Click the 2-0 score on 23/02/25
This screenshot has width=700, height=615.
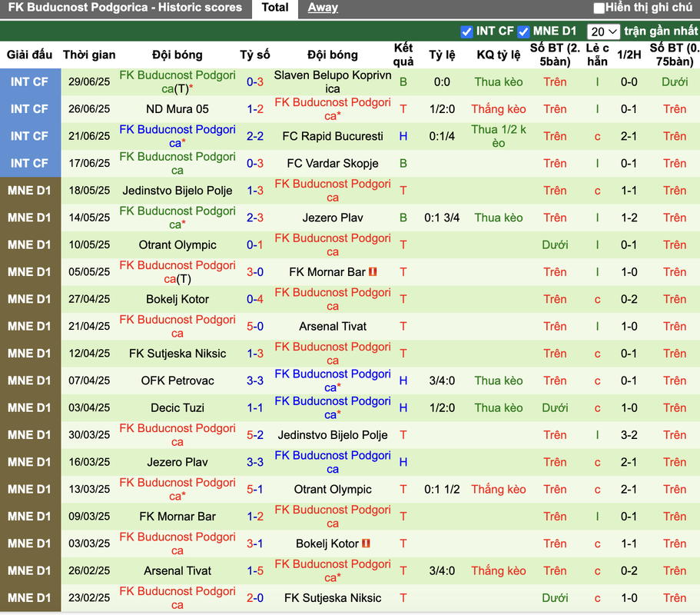[255, 598]
